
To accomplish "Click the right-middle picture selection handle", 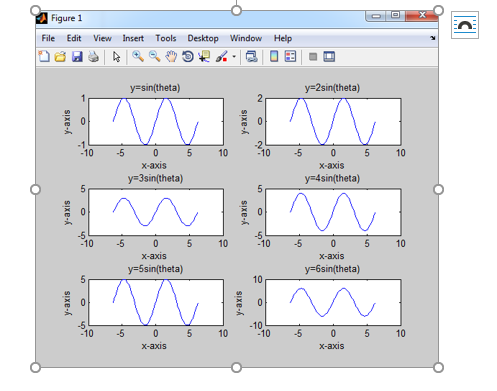I will click(438, 189).
